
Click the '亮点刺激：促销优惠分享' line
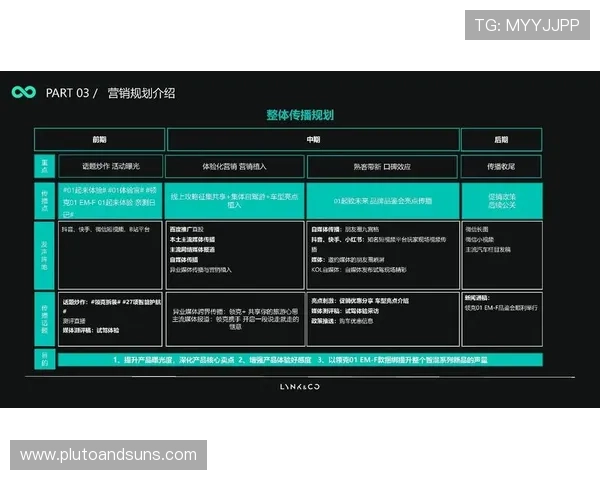click(360, 301)
